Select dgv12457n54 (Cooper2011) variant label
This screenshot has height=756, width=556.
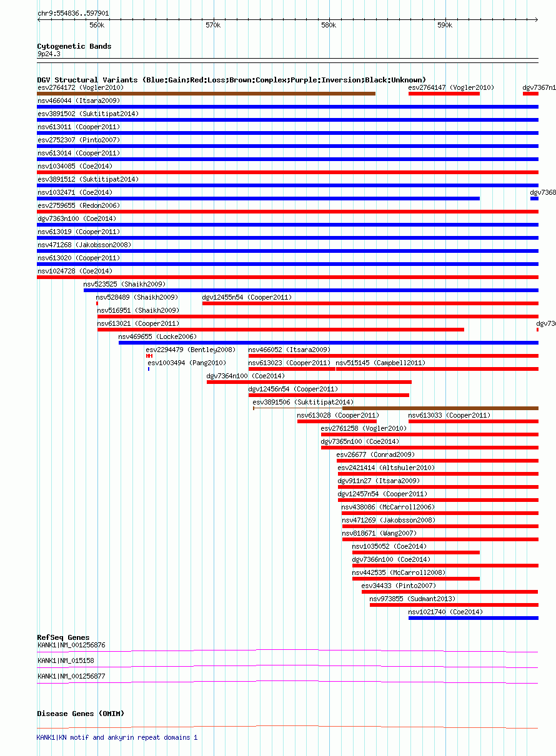pos(382,494)
